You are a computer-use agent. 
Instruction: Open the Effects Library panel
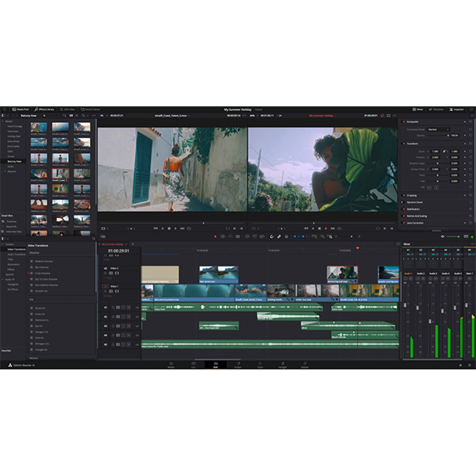click(44, 109)
